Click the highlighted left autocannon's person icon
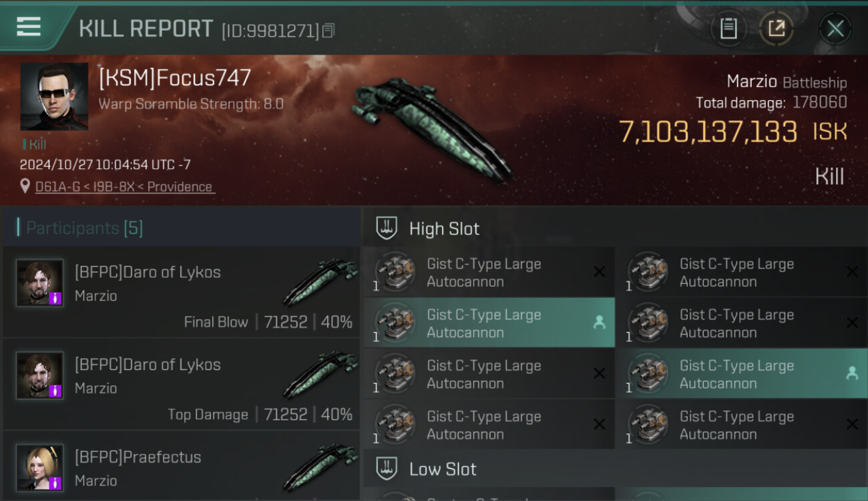The image size is (868, 501). click(x=599, y=323)
